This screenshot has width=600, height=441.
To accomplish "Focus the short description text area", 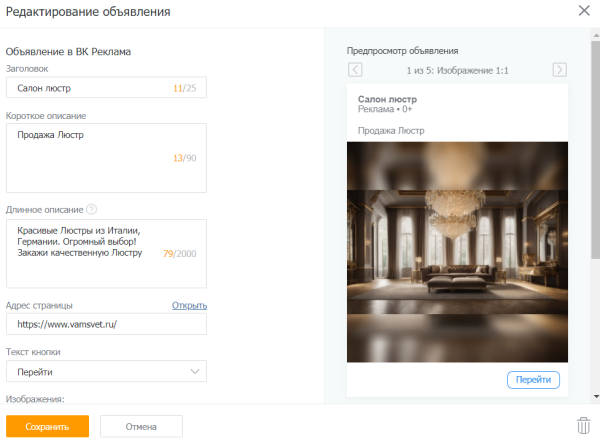I will (x=105, y=157).
